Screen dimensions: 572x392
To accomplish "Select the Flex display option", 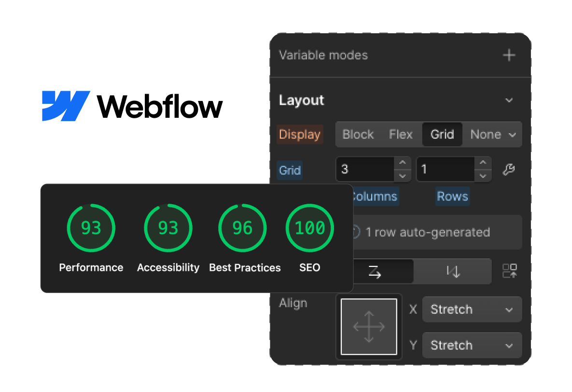I will [401, 134].
